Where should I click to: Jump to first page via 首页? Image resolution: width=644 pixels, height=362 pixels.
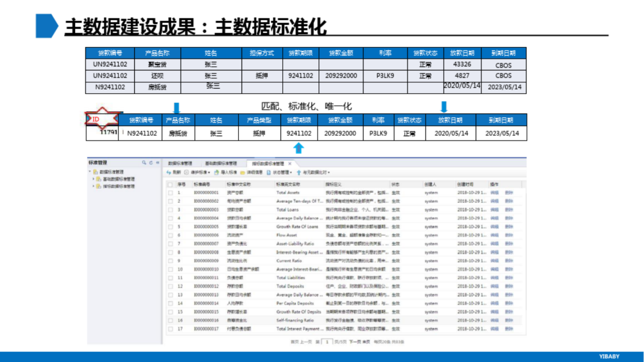click(294, 342)
